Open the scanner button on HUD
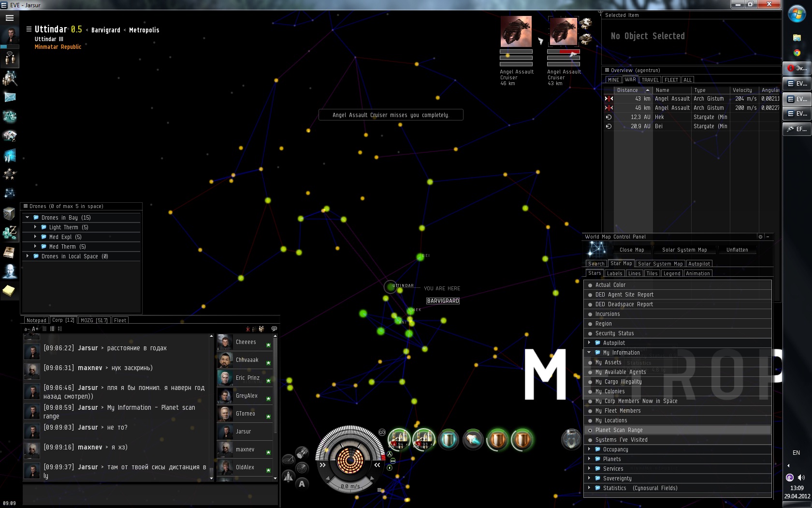The height and width of the screenshot is (508, 812). coord(302,468)
